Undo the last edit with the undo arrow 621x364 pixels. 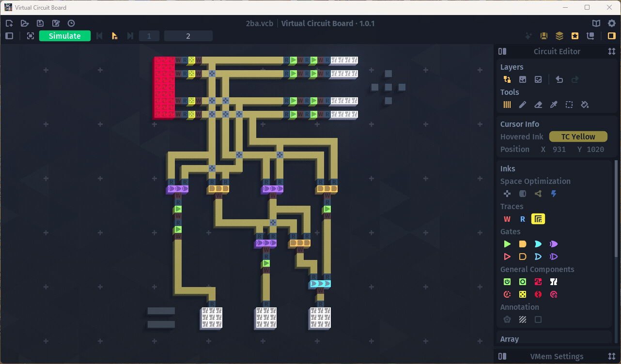(559, 79)
